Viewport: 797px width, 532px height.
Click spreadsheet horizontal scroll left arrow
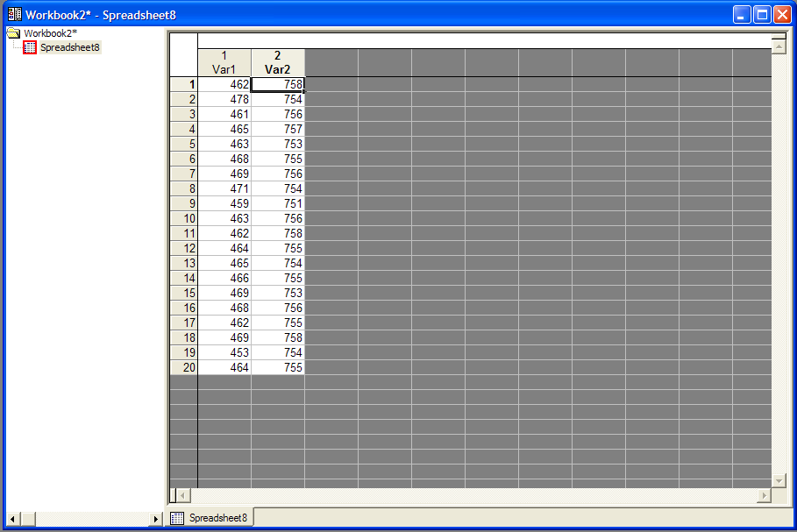[183, 495]
